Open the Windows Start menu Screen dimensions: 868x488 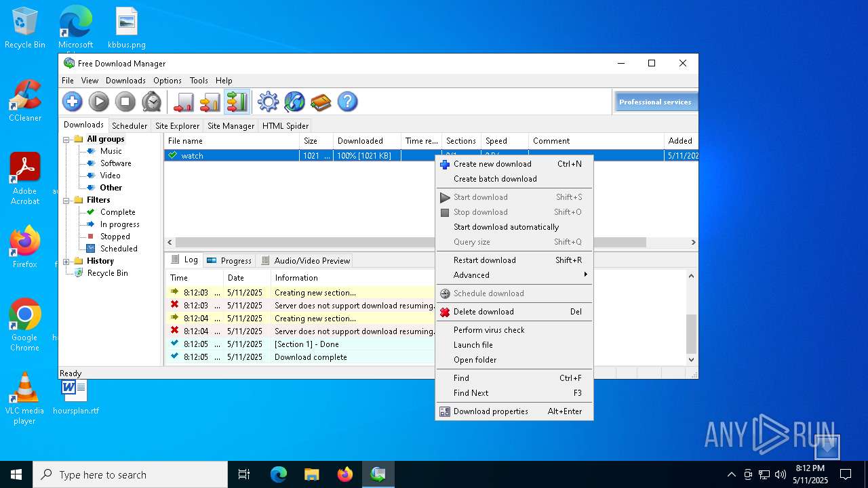click(x=16, y=474)
